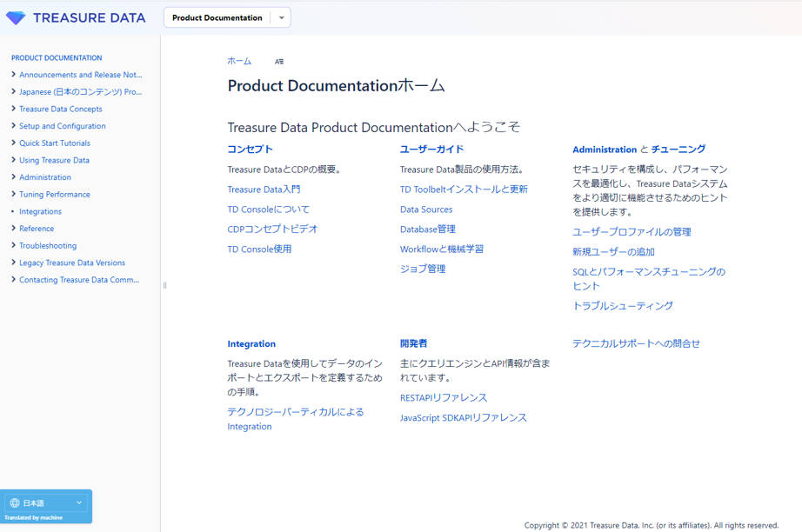This screenshot has height=532, width=802.
Task: Open Treasure Data Concepts in sidebar
Action: tap(61, 109)
